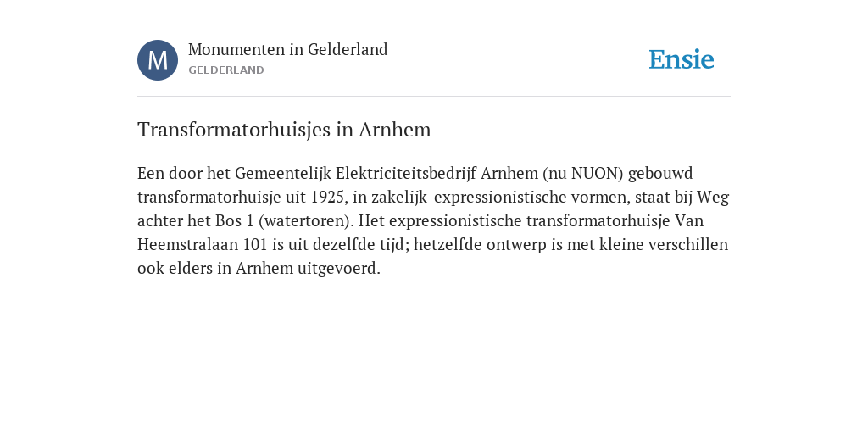Open the Monumenten in Gelderland source title
Screen dimensions: 868x434
[288, 50]
